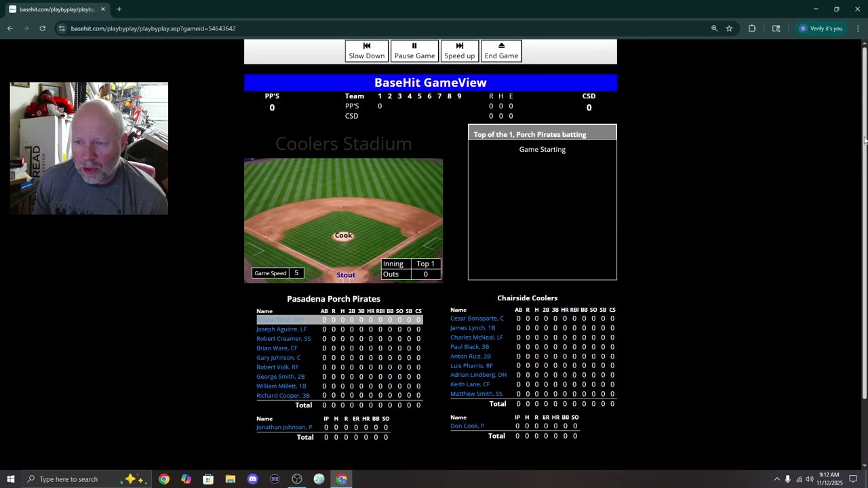Open Charles McNeal, LF player link
This screenshot has height=488, width=868.
pos(477,338)
